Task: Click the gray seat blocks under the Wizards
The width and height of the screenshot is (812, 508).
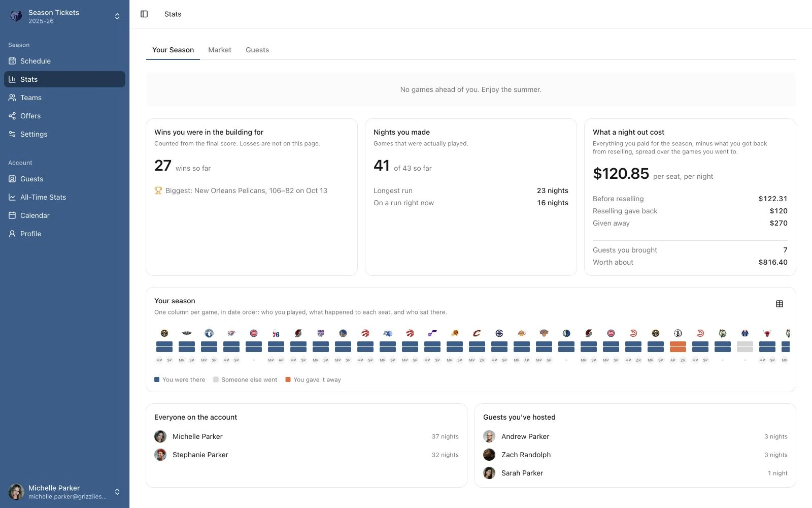Action: [745, 347]
